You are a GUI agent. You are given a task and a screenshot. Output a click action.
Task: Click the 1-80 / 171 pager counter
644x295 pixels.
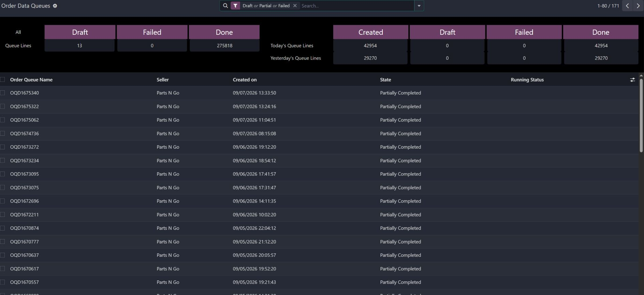[x=608, y=6]
